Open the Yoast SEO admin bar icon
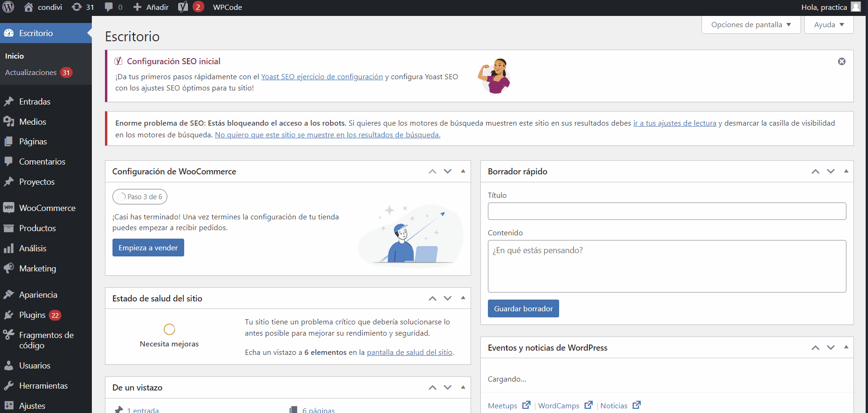Screen dimensions: 868x413 click(x=183, y=7)
